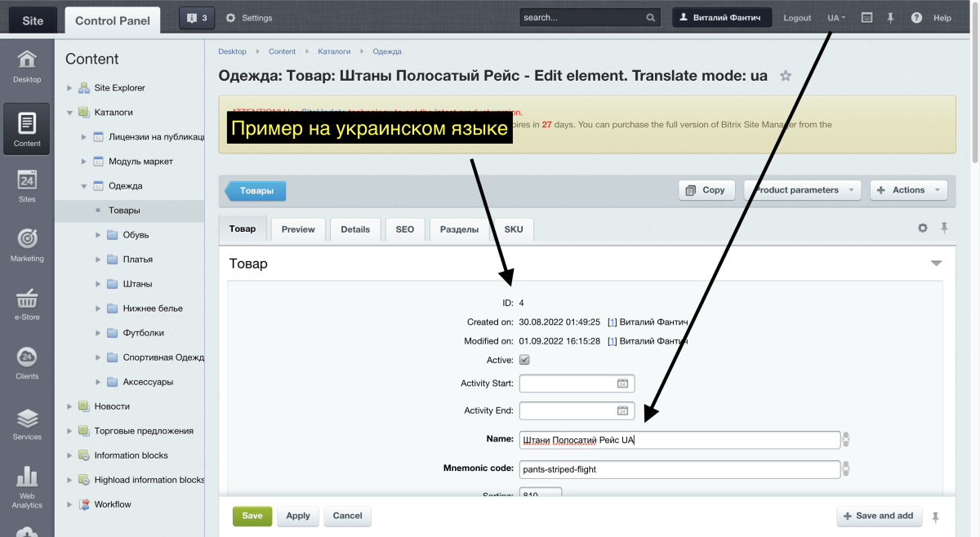This screenshot has height=537, width=980.
Task: Click the Copy button
Action: tap(706, 189)
